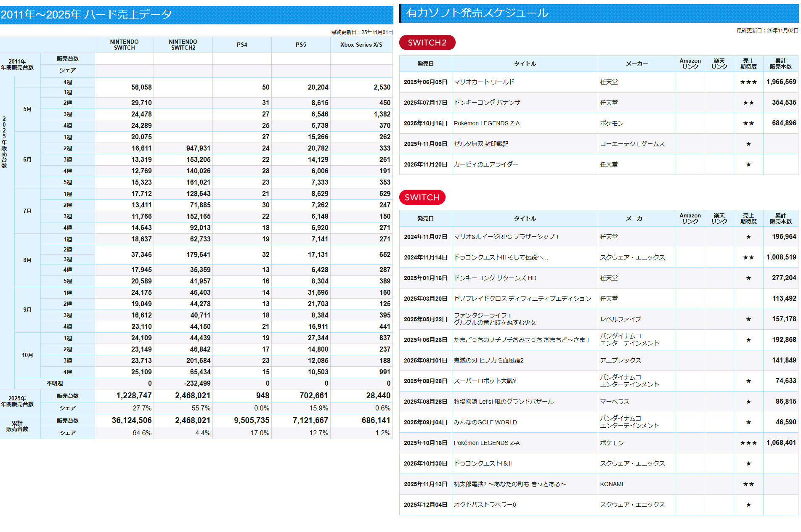Select the PS5 column header
This screenshot has height=532, width=801.
[300, 45]
